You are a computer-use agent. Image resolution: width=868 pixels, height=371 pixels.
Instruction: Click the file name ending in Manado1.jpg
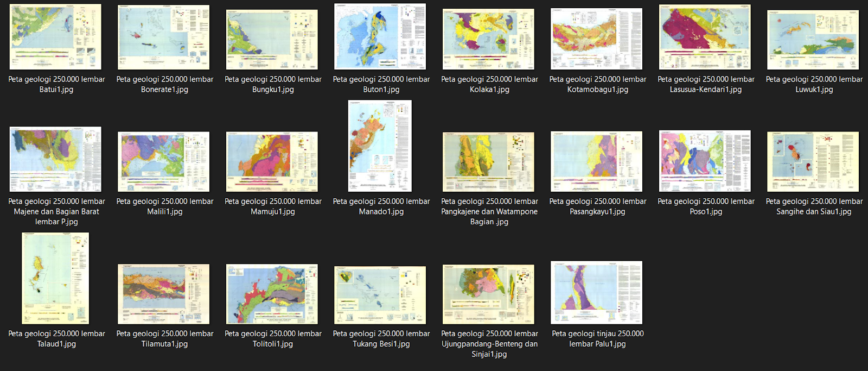(381, 206)
